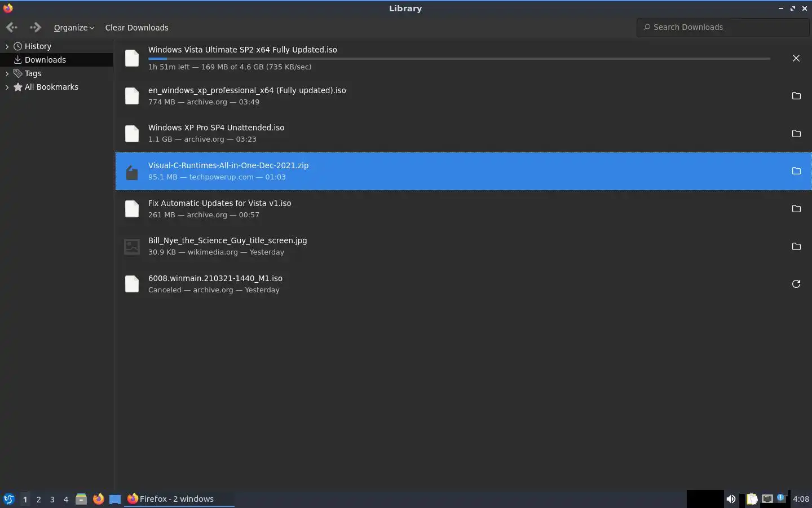
Task: Open containing folder for Windows XP Pro SP4
Action: [796, 134]
